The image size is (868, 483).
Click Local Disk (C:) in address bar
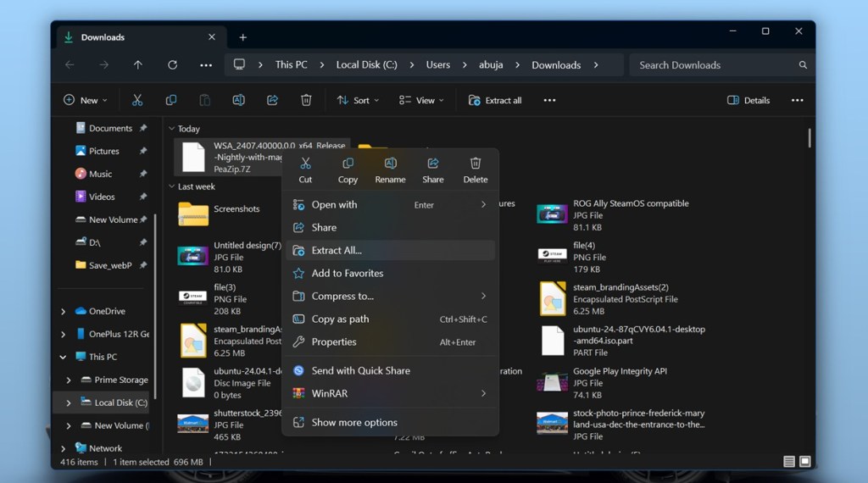tap(366, 64)
